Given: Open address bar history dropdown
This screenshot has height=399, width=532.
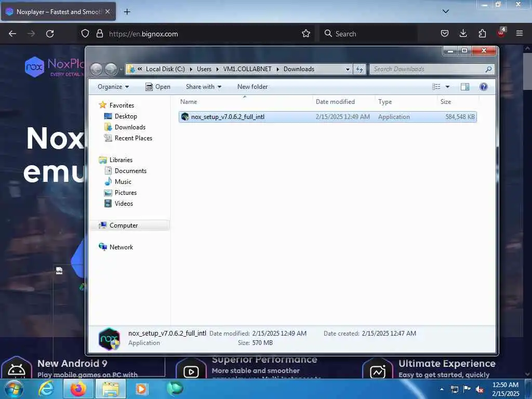Looking at the screenshot, I should (348, 69).
